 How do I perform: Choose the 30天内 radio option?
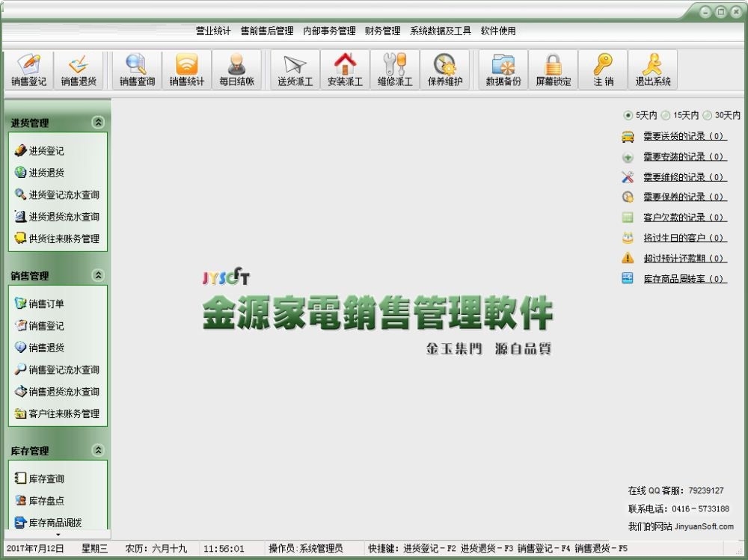point(707,115)
